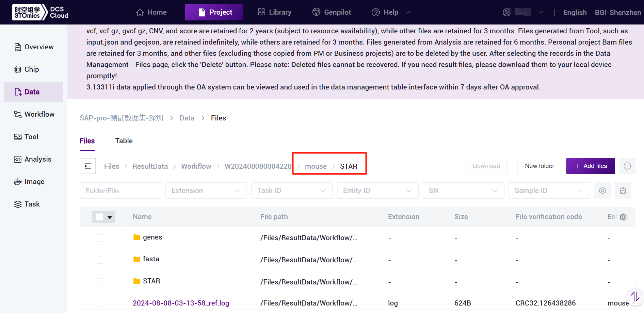Navigate to ResultData in path breadcrumb
This screenshot has height=313, width=644.
150,166
